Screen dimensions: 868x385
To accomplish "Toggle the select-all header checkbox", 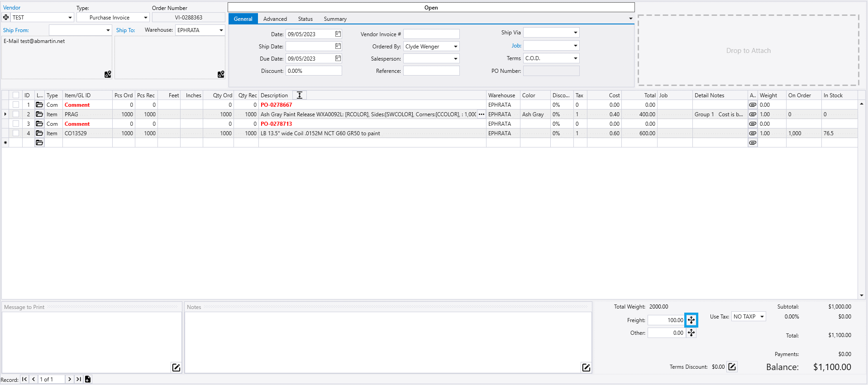I will pyautogui.click(x=16, y=95).
